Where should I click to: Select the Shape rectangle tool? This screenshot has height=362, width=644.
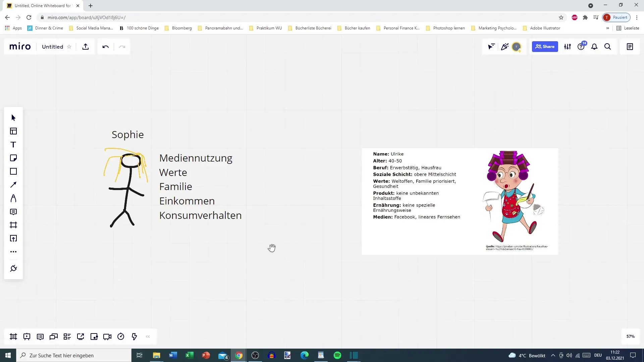pyautogui.click(x=13, y=171)
